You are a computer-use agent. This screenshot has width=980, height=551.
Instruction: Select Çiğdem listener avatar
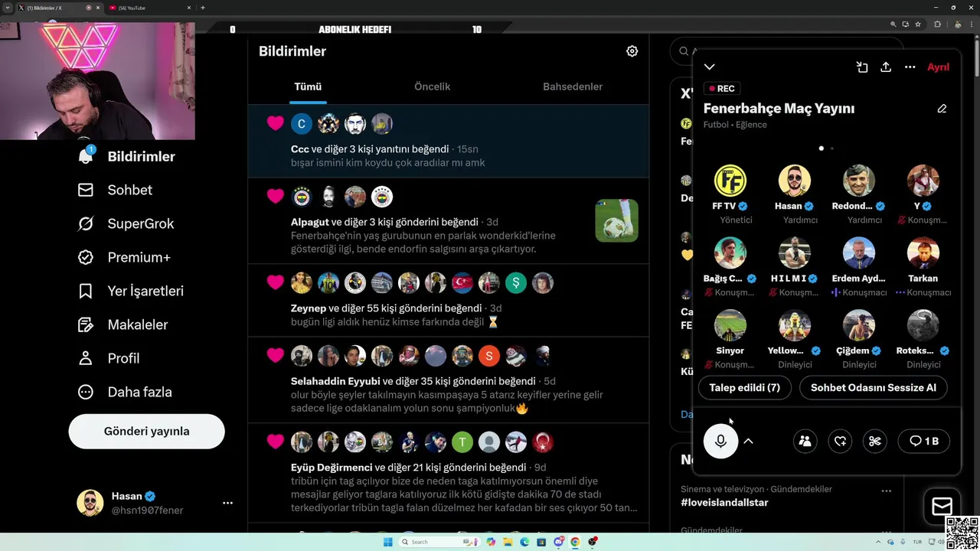pyautogui.click(x=858, y=325)
